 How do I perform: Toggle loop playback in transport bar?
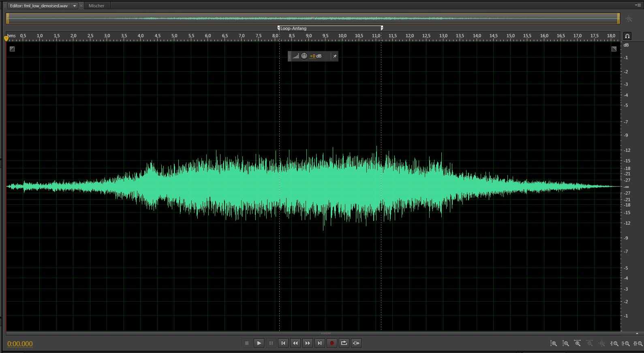point(344,343)
